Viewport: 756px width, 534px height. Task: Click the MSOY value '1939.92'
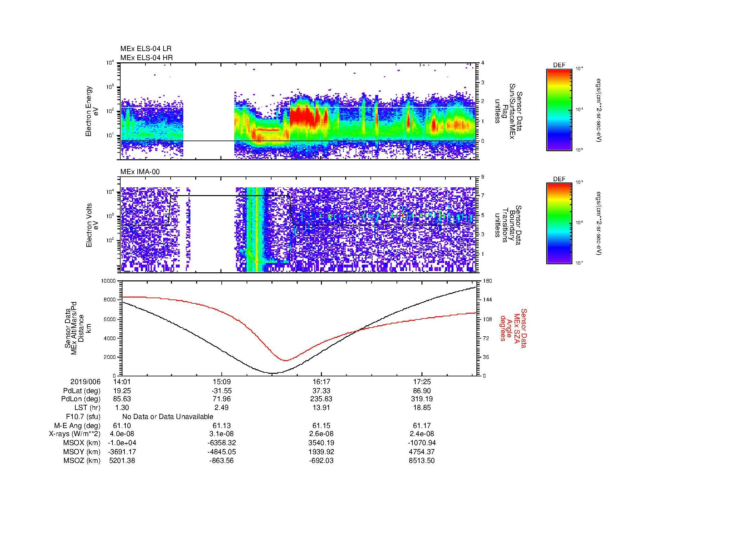[321, 452]
